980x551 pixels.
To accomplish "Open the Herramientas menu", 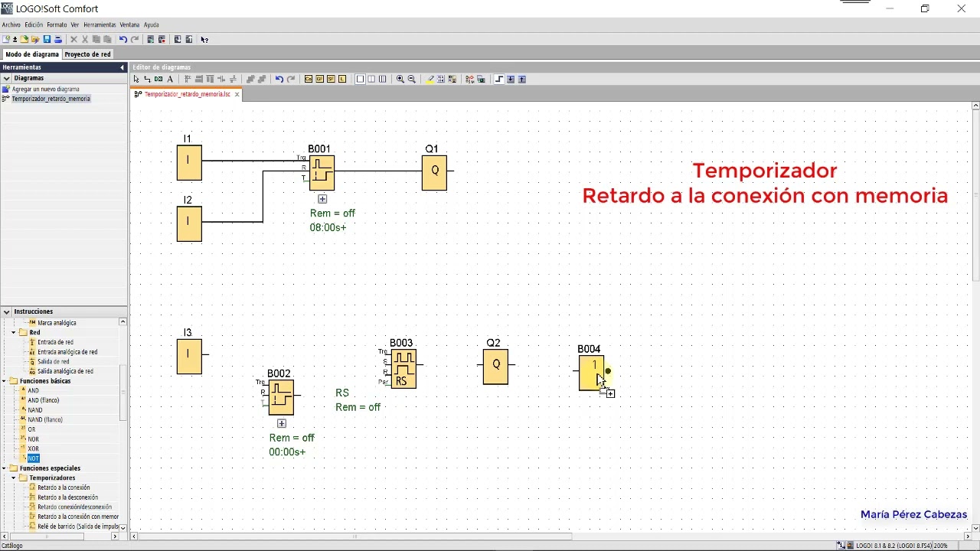I will (x=100, y=24).
